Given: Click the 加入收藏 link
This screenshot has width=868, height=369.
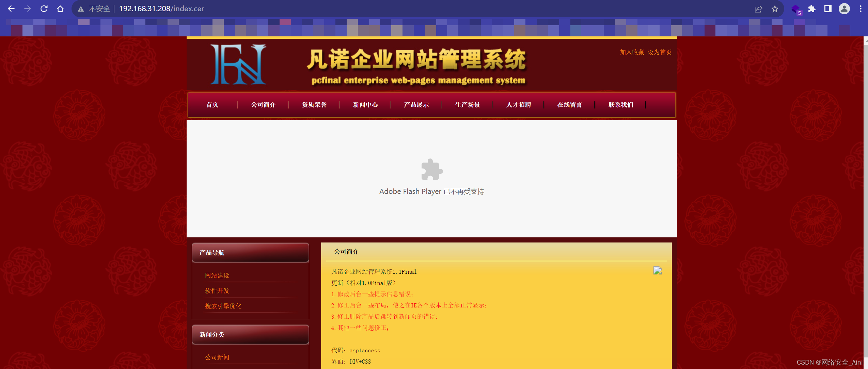Looking at the screenshot, I should (632, 52).
